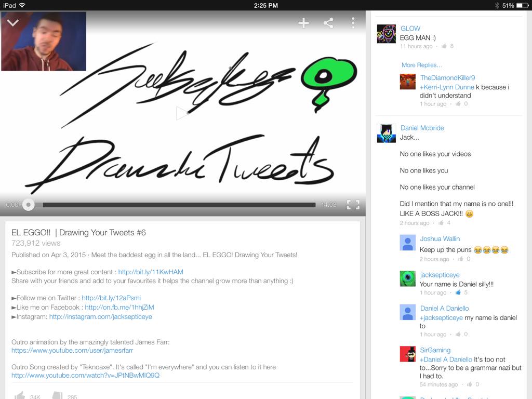Like Daniel A Daniello's reply
532x399 pixels.
coord(458,334)
